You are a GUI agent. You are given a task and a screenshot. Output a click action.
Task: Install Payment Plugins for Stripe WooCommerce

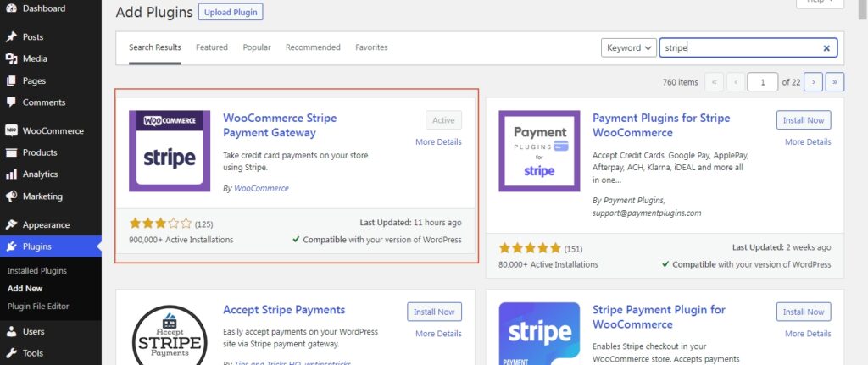pos(804,120)
